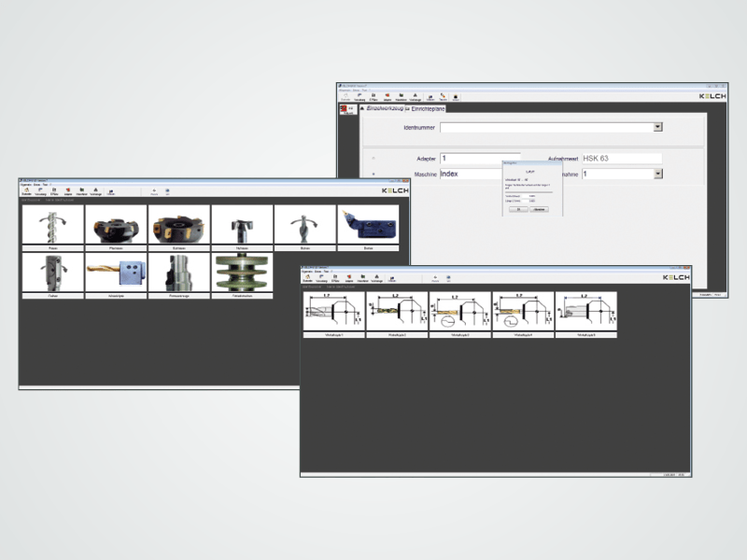This screenshot has width=747, height=560.
Task: Click E-Pläne icon in the measuring-types window toolbar
Action: [335, 278]
